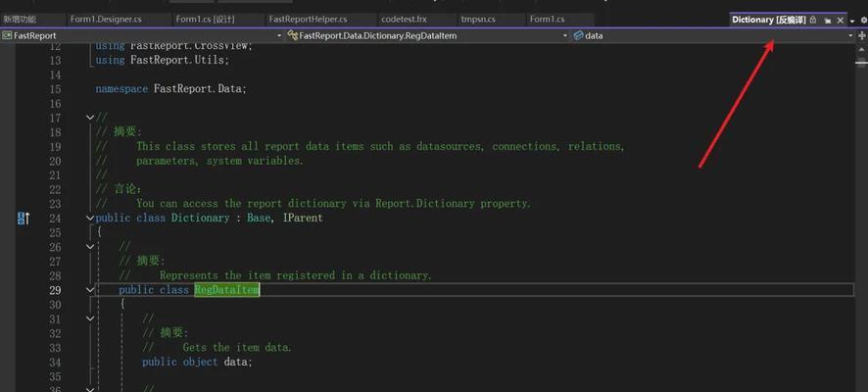This screenshot has height=392, width=868.
Task: Click the Base type on line 24
Action: click(259, 219)
